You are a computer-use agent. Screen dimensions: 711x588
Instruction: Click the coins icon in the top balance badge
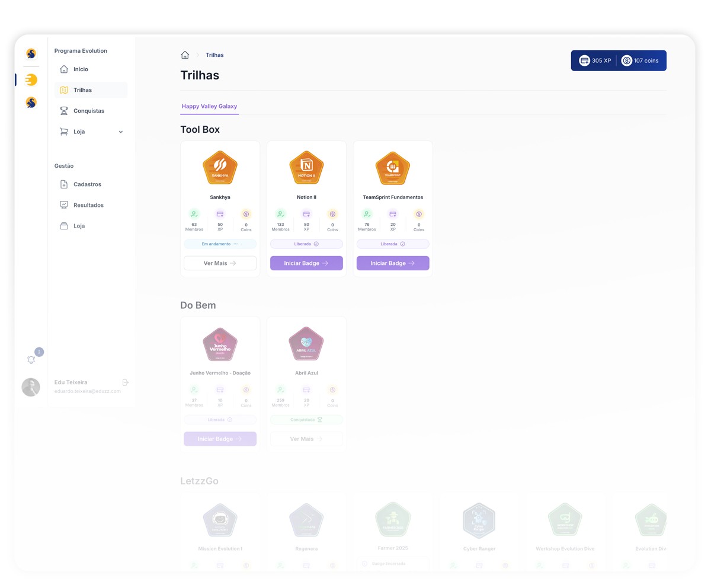(626, 60)
